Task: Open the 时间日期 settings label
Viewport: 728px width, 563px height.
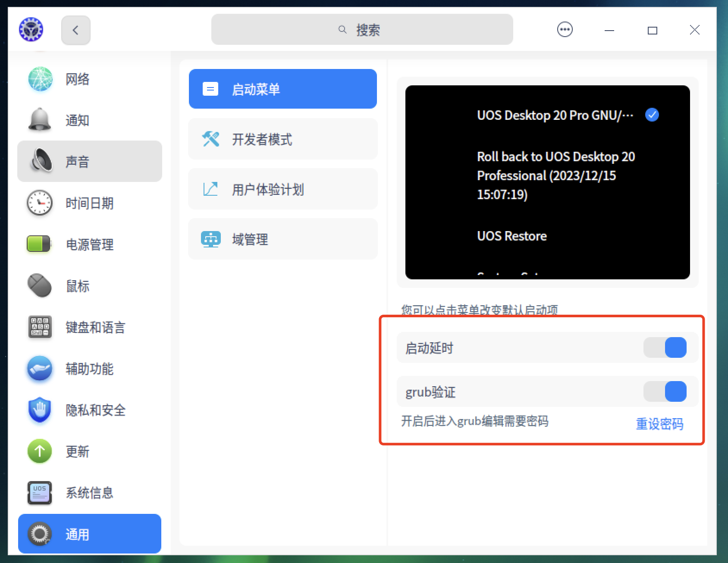Action: (90, 203)
